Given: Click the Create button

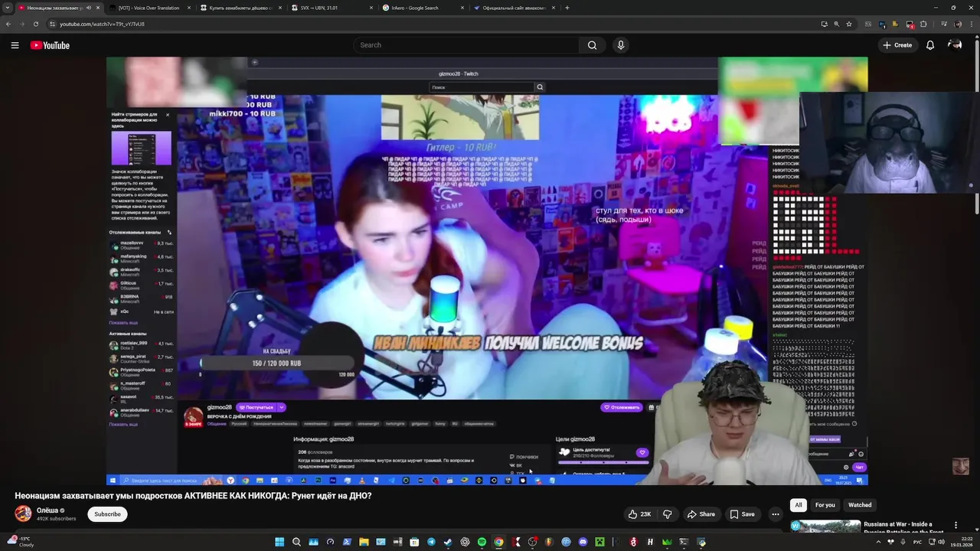Looking at the screenshot, I should coord(897,45).
